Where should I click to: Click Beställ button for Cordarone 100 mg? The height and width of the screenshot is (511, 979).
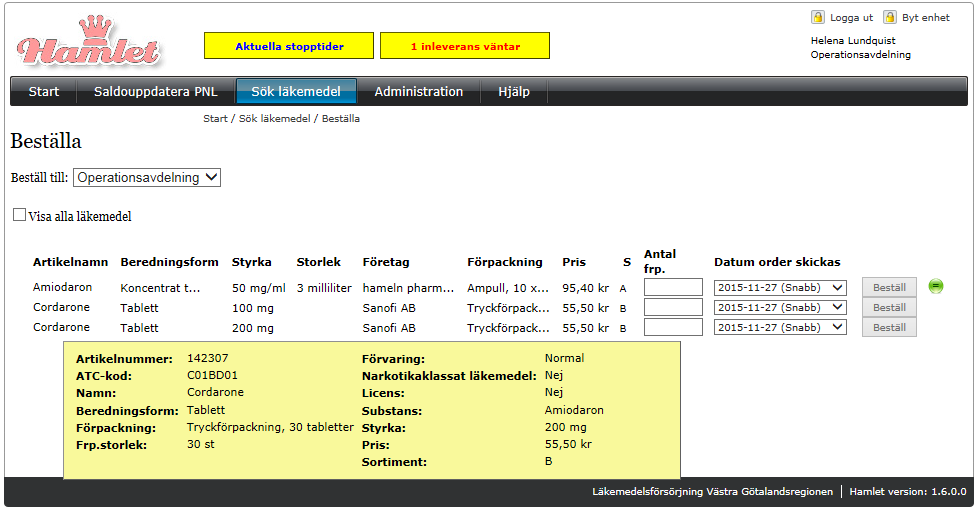tap(889, 307)
